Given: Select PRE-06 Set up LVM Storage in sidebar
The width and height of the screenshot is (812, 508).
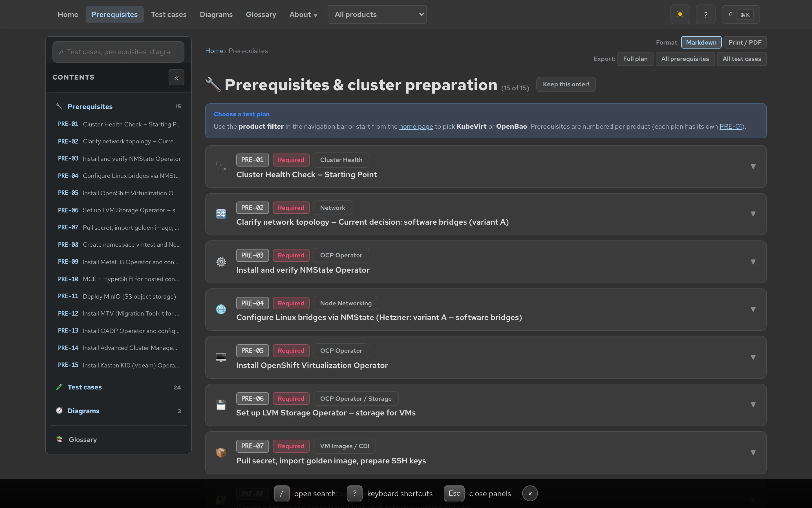Looking at the screenshot, I should click(x=119, y=210).
